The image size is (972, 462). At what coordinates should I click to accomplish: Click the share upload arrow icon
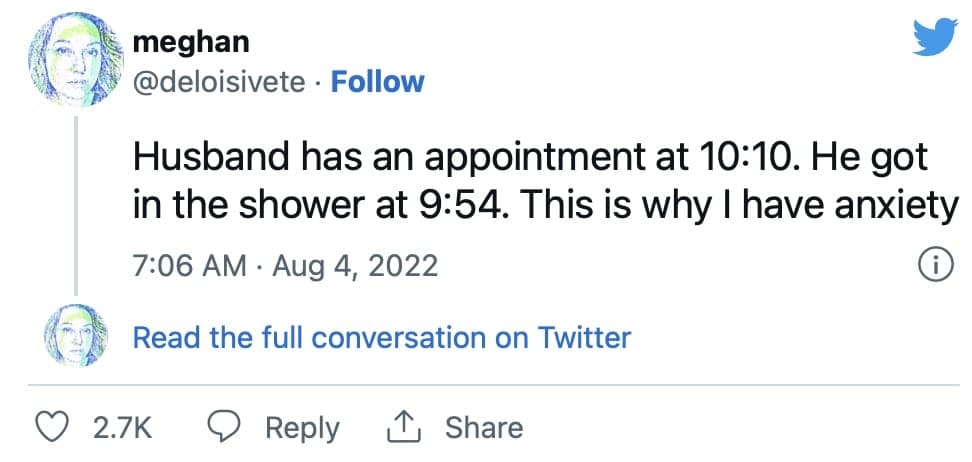[404, 428]
